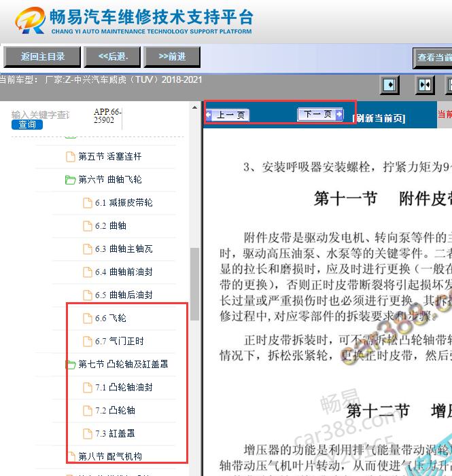Click the page icon beside 7.2 凸轮轴
Screen dimensions: 452x476
[88, 410]
